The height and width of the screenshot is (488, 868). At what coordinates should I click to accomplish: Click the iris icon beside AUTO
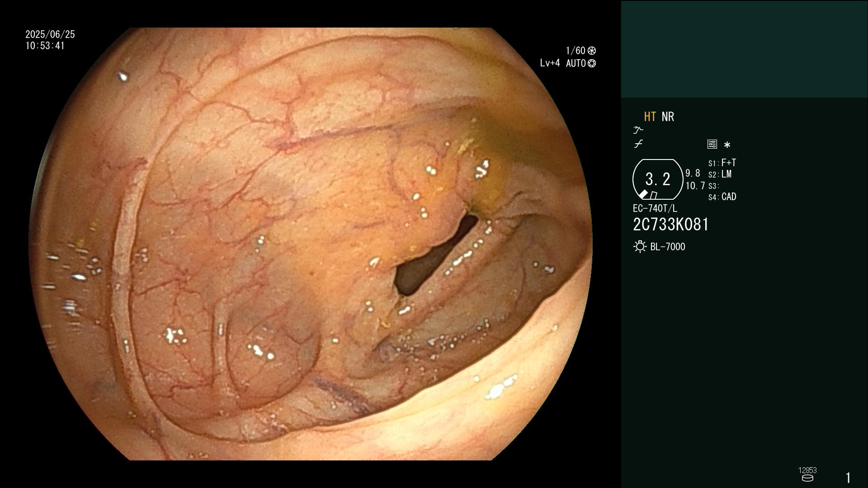pyautogui.click(x=591, y=63)
